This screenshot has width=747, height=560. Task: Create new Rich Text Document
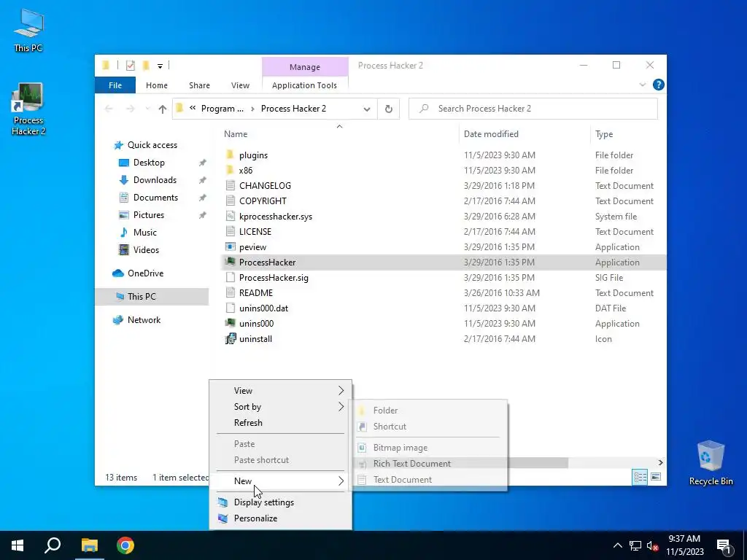(x=429, y=463)
